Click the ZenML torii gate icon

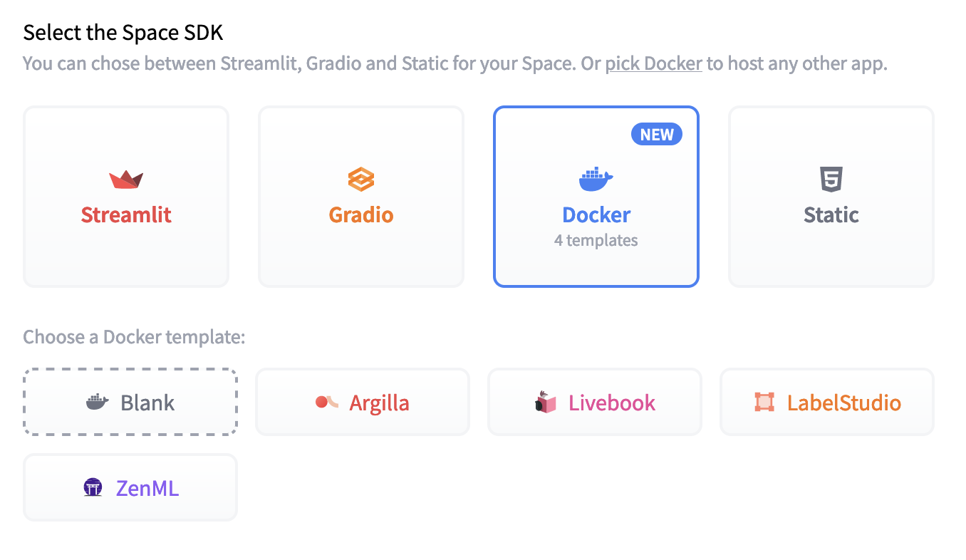(93, 487)
